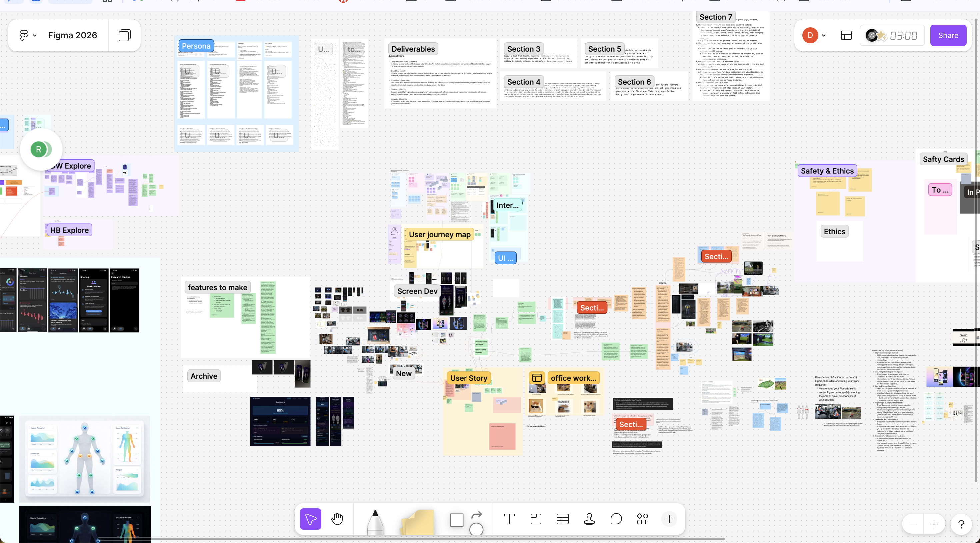The image size is (980, 543).
Task: Click the Figma 2026 file name
Action: pos(72,35)
